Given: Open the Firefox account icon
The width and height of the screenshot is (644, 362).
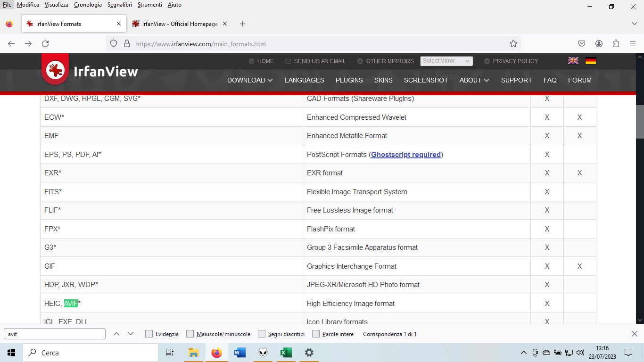Looking at the screenshot, I should click(599, 43).
